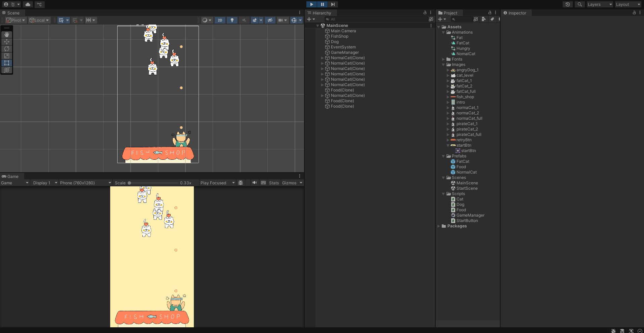Open MainScene options menu in Hierarchy
644x333 pixels.
431,26
